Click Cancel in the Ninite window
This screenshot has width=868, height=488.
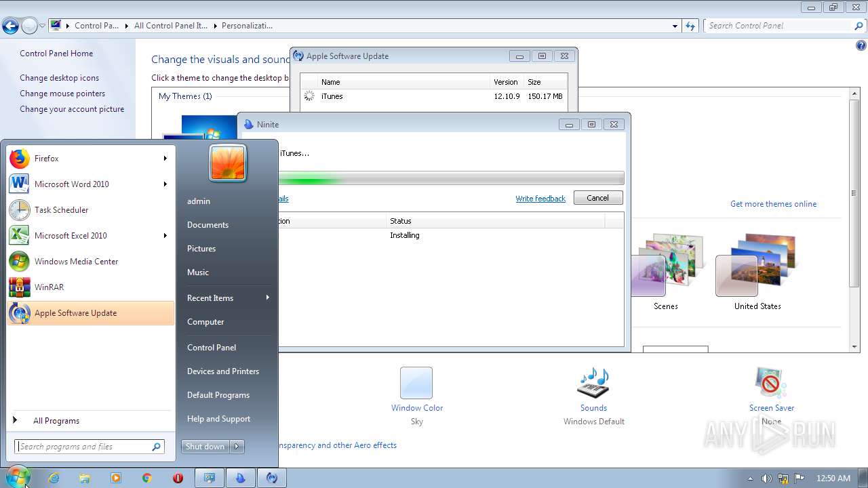pyautogui.click(x=597, y=198)
